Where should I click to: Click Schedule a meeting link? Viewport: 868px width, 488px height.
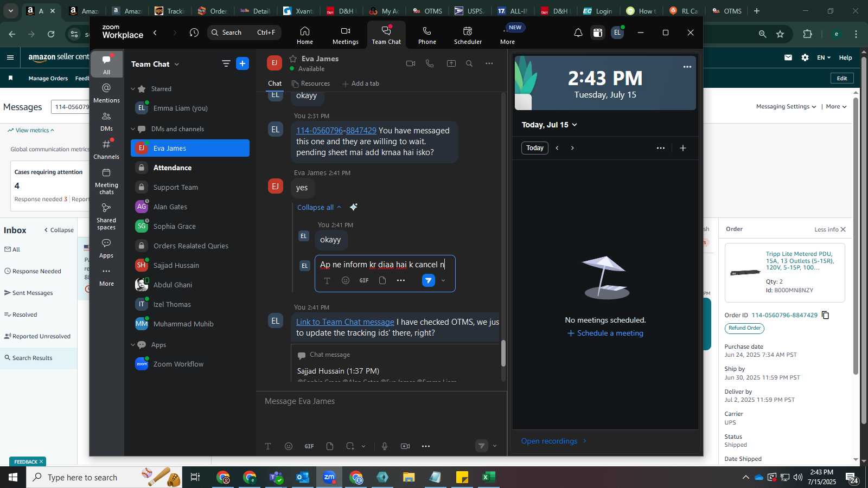[605, 333]
